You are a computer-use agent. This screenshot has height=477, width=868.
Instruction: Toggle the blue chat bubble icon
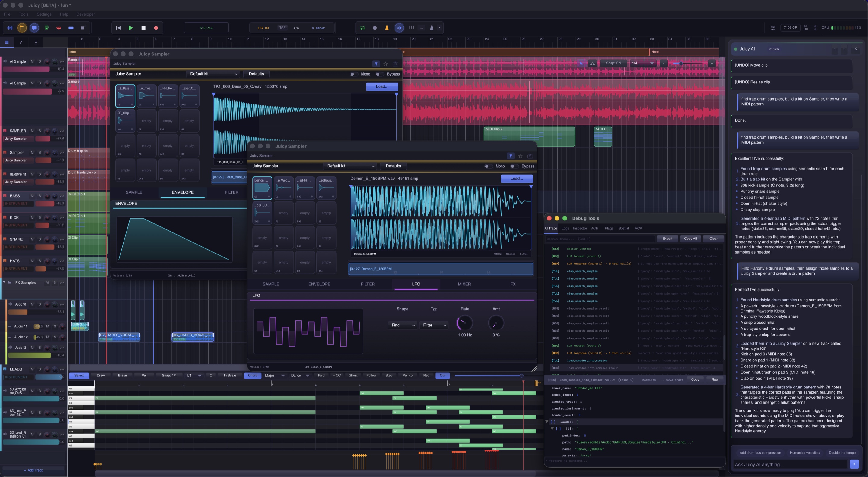pos(34,28)
